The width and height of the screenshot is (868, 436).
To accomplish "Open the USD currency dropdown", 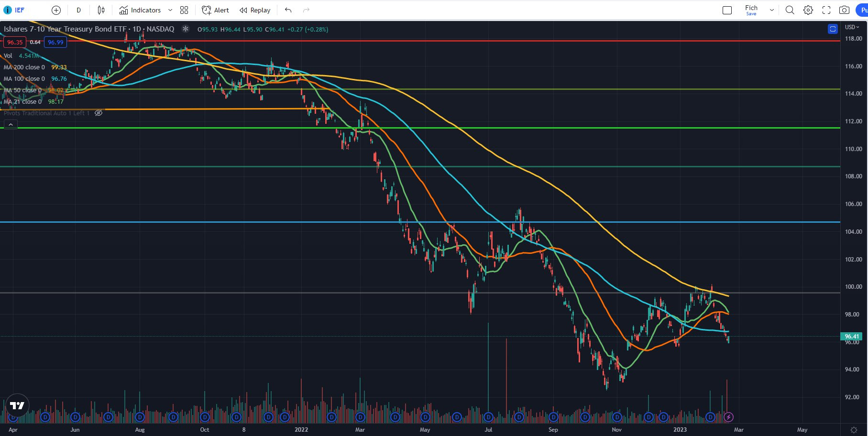I will tap(852, 27).
